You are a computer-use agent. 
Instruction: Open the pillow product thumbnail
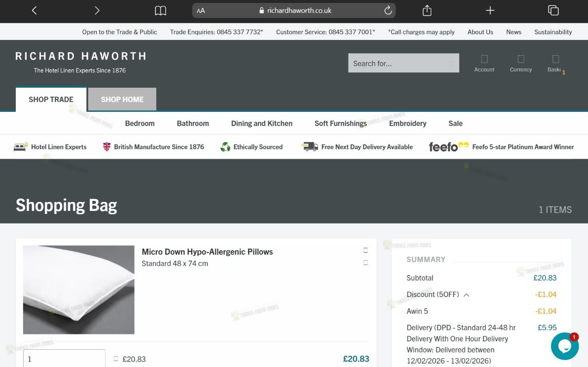pyautogui.click(x=79, y=290)
